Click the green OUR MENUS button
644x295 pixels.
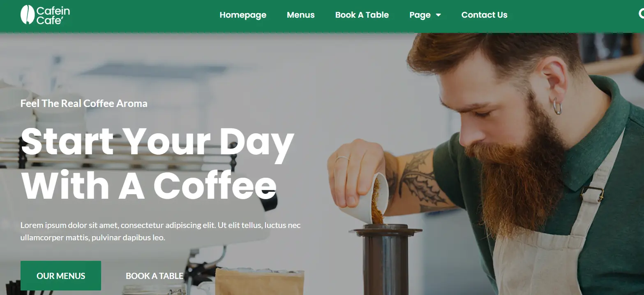[x=61, y=276]
